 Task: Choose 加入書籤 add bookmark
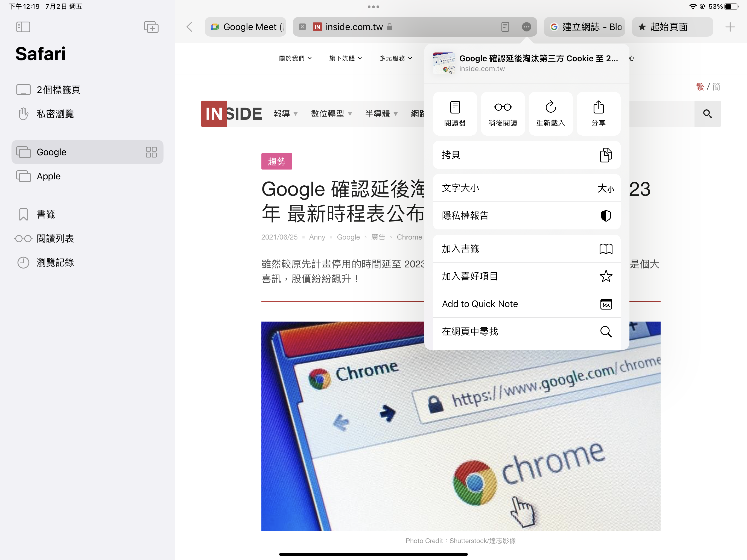click(x=527, y=249)
